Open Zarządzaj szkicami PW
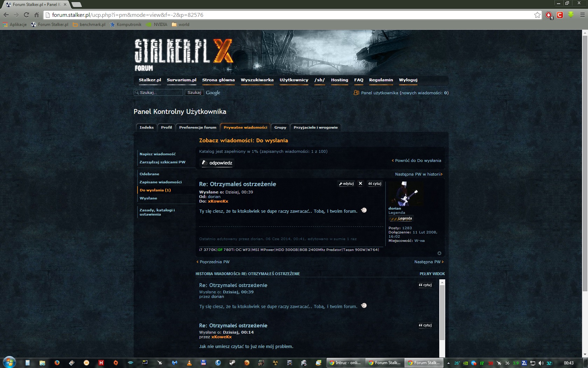 point(162,162)
